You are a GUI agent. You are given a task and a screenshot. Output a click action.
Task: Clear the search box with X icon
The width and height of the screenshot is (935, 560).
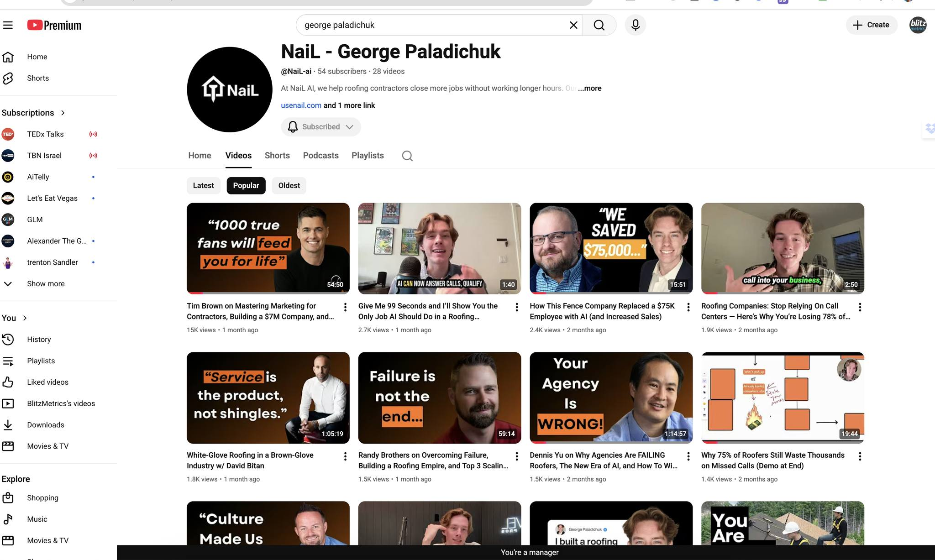[x=573, y=25]
